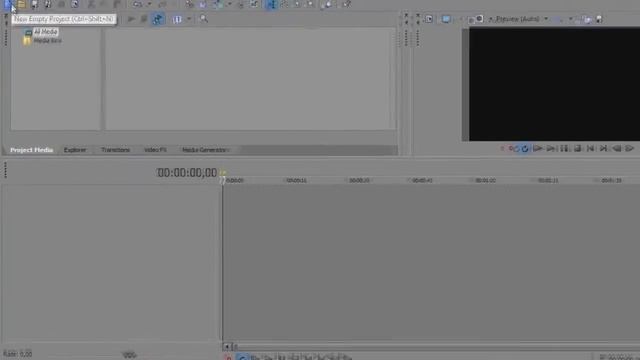Select All Media in media tree
This screenshot has height=360, width=640.
tap(45, 31)
